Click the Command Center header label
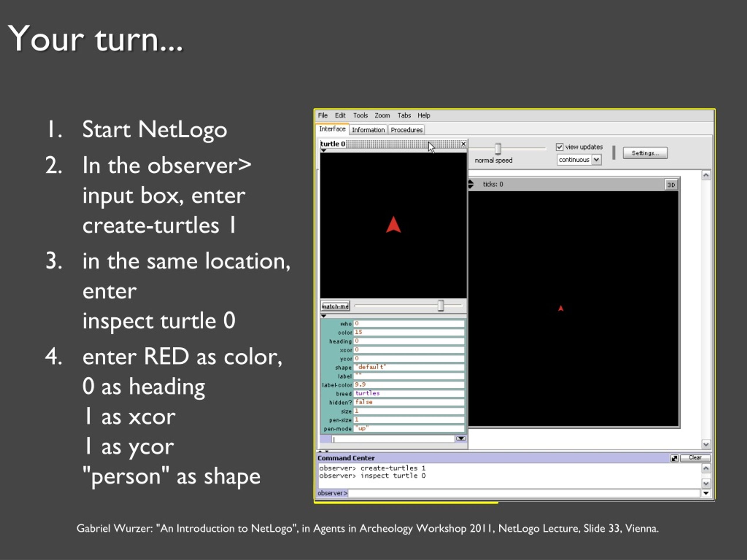This screenshot has height=560, width=747. (346, 458)
